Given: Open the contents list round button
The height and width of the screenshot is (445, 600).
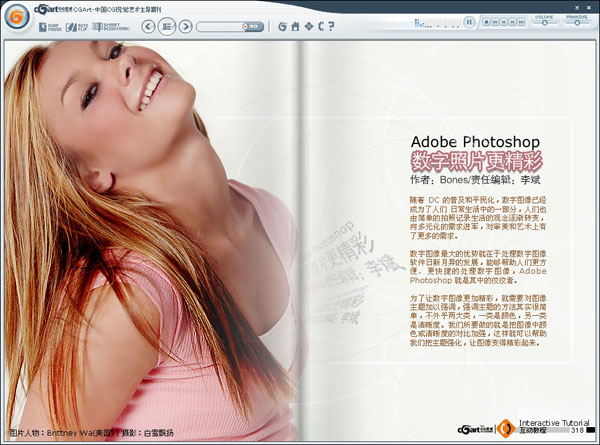Looking at the screenshot, I should pyautogui.click(x=167, y=26).
